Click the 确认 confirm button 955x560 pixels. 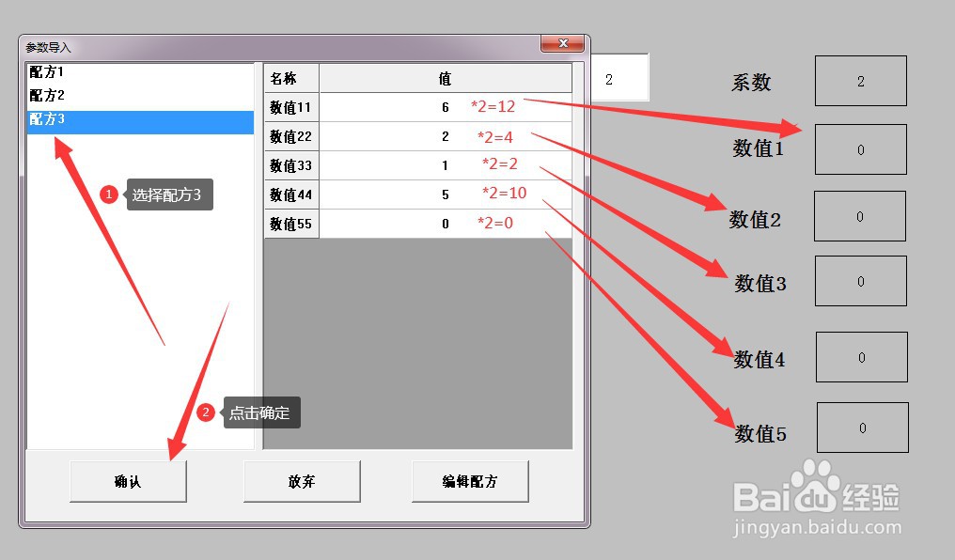click(128, 480)
